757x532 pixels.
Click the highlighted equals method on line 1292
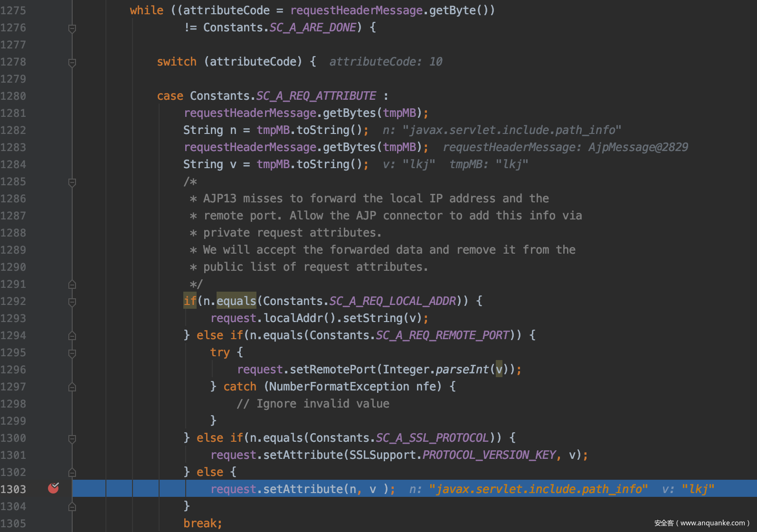236,301
